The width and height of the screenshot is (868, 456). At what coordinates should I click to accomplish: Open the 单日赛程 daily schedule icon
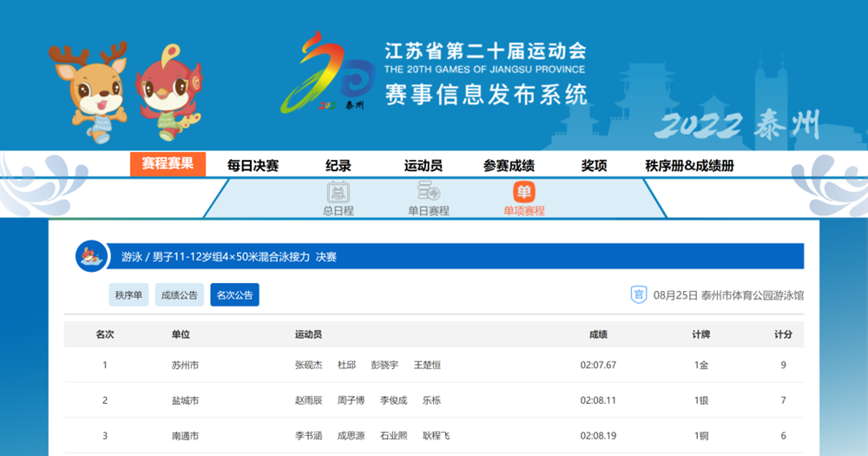point(429,192)
